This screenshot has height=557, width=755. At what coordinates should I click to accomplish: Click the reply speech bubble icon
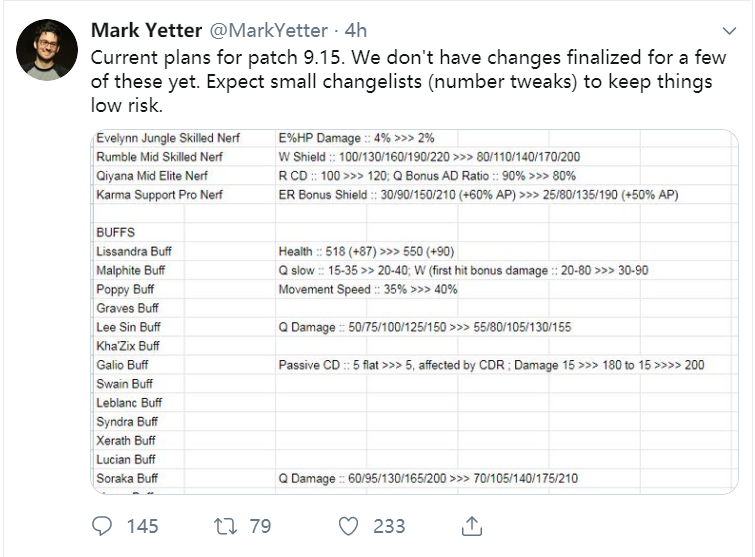coord(102,526)
